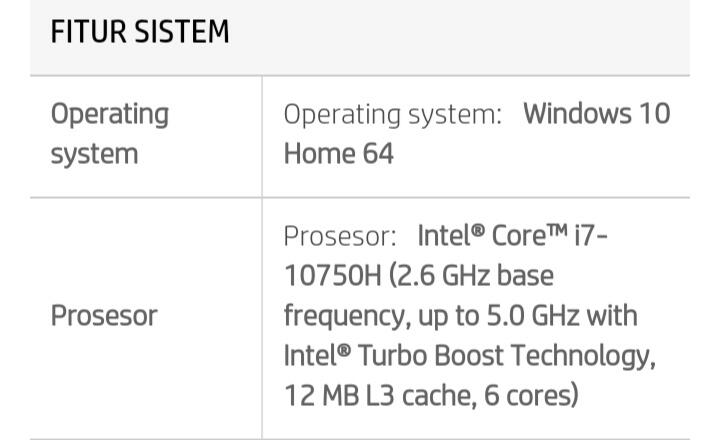This screenshot has width=720, height=440.
Task: Select the '12 MB' cache size
Action: (x=321, y=396)
